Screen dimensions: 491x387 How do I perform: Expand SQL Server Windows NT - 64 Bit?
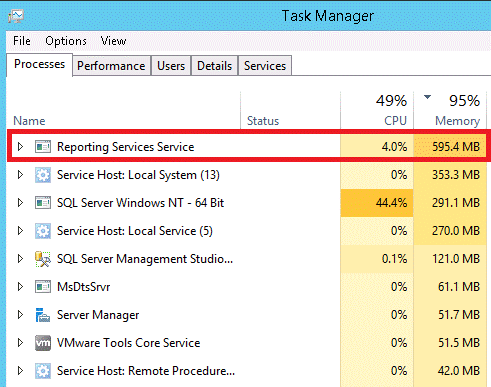coord(20,203)
